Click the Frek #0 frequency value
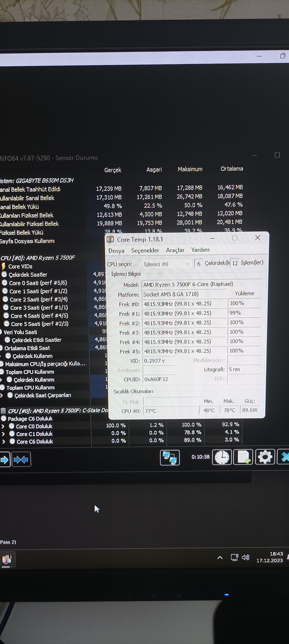This screenshot has width=289, height=644. tap(184, 303)
